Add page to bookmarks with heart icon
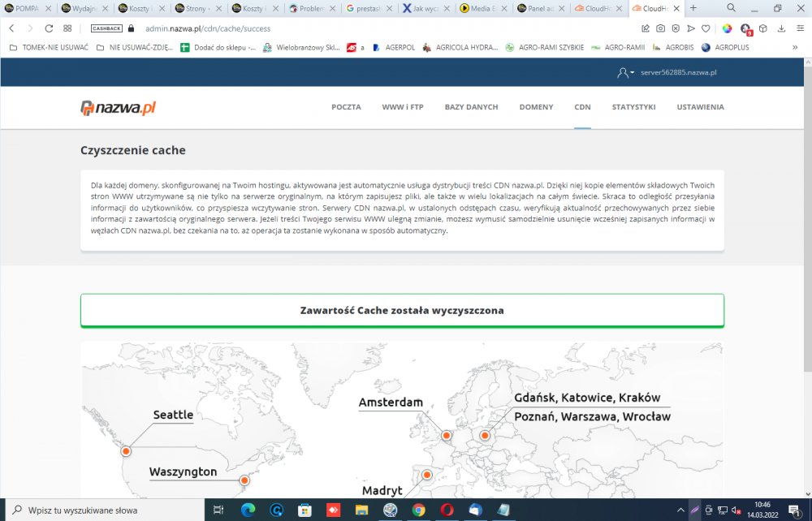 706,28
